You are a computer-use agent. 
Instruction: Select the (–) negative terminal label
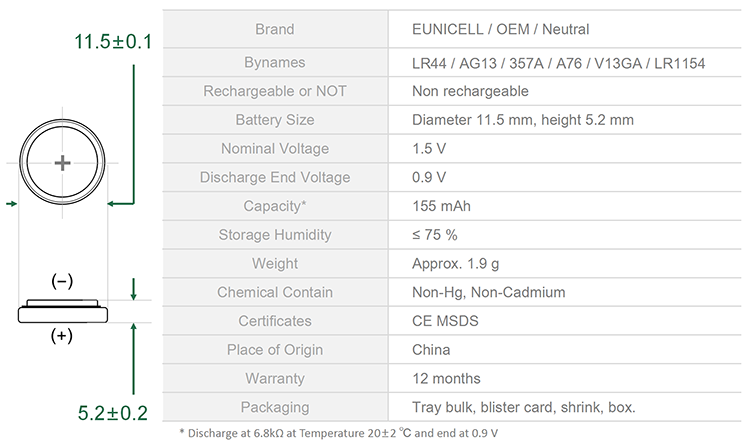(x=62, y=281)
